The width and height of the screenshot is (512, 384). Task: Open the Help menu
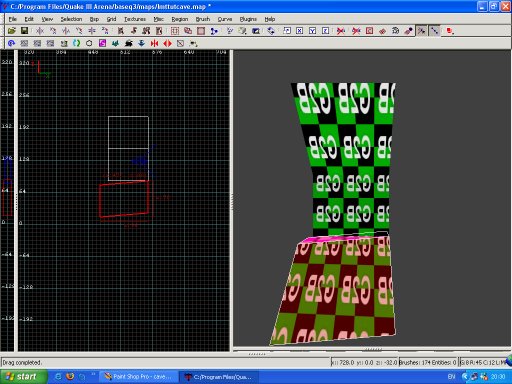(270, 19)
